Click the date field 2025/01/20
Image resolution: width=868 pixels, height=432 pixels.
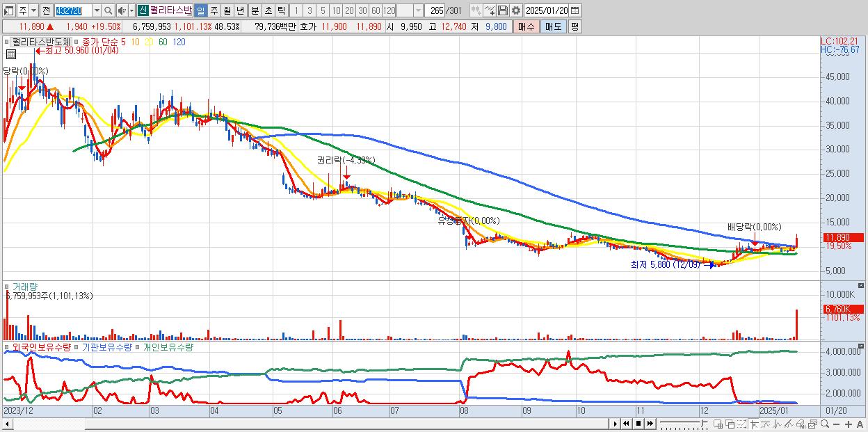[547, 10]
